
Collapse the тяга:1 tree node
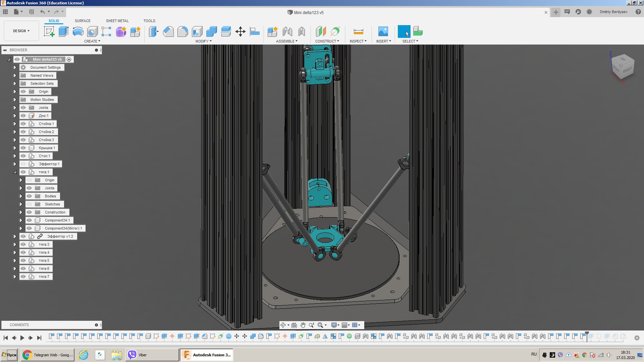(x=15, y=172)
